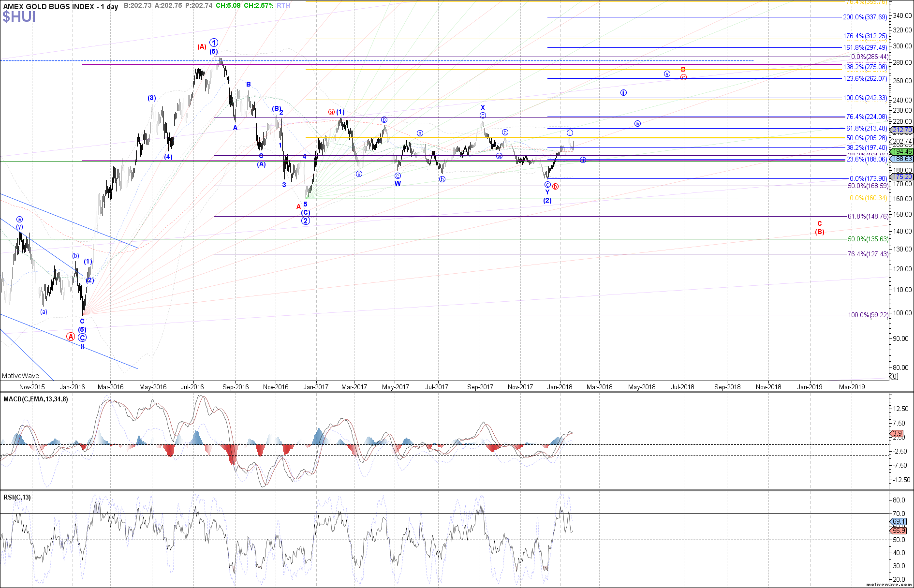Click the gray 175.20 price axis tag
This screenshot has width=914, height=588.
click(x=902, y=177)
